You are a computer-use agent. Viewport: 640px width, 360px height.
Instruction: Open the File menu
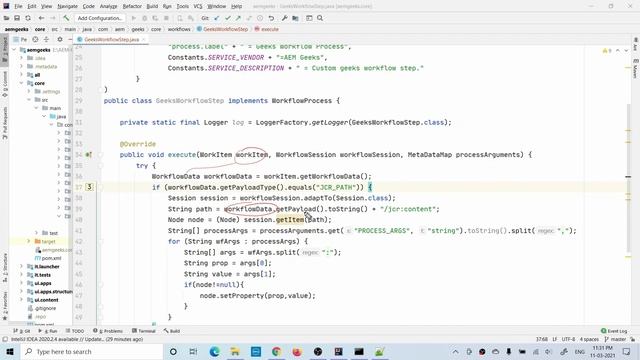pyautogui.click(x=18, y=7)
